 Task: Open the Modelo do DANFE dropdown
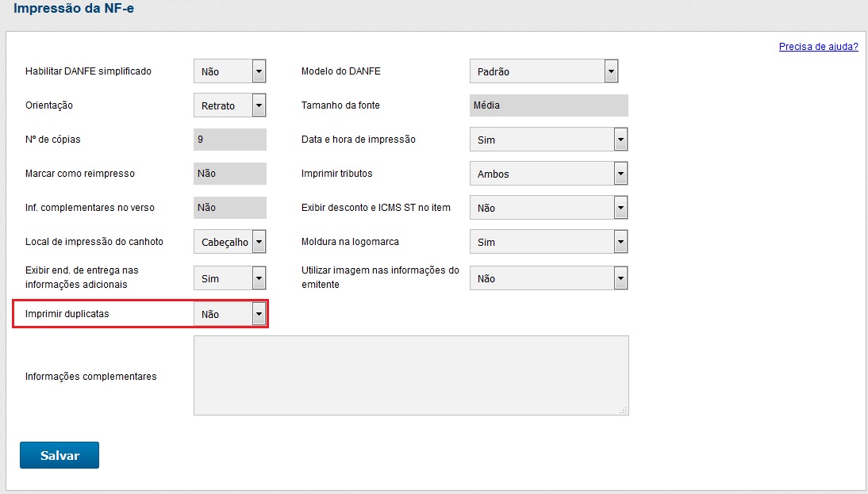543,71
